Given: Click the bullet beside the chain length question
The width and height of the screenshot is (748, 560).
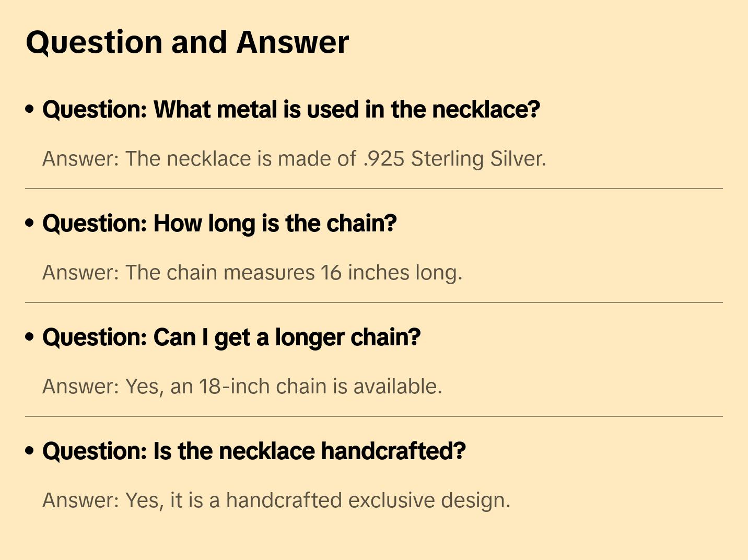Looking at the screenshot, I should (x=30, y=223).
